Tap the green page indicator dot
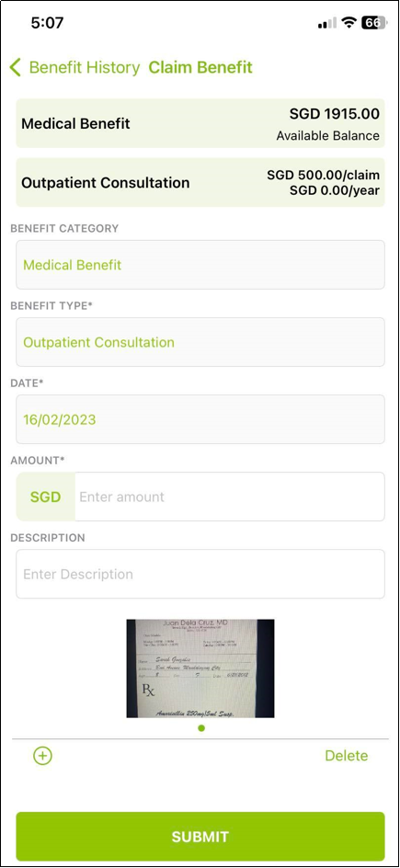 200,728
